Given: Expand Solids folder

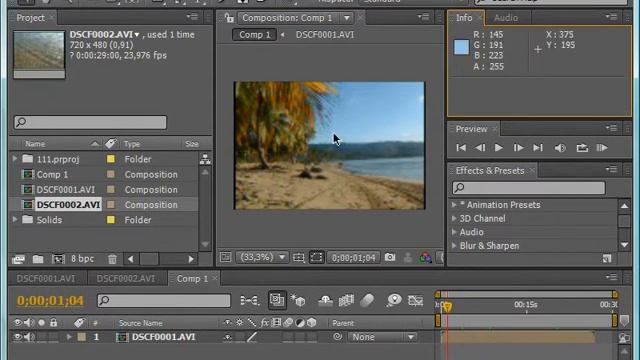Looking at the screenshot, I should [15, 220].
